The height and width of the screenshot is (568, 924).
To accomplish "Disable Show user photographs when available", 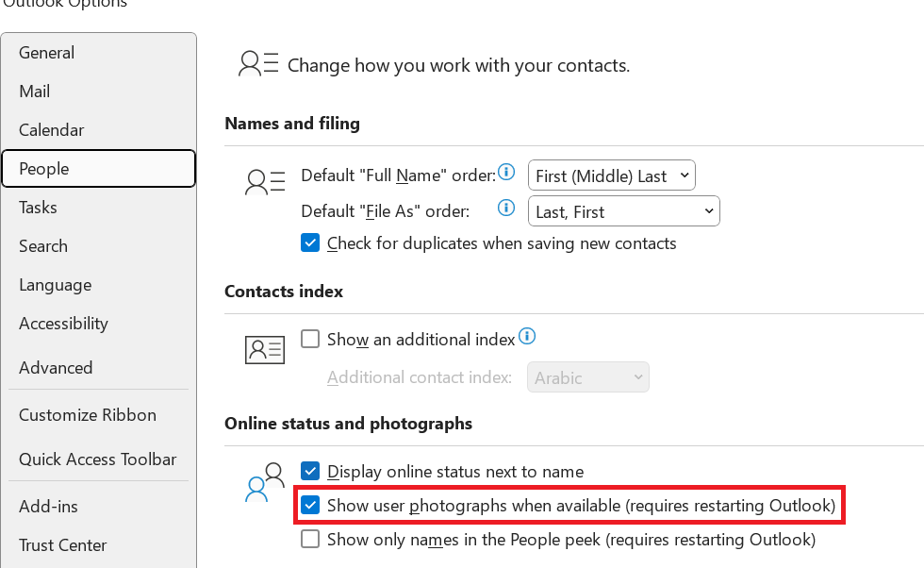I will (310, 505).
